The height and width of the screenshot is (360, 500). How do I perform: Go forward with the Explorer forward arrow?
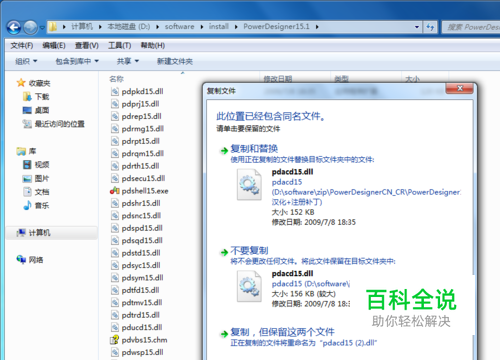point(30,27)
